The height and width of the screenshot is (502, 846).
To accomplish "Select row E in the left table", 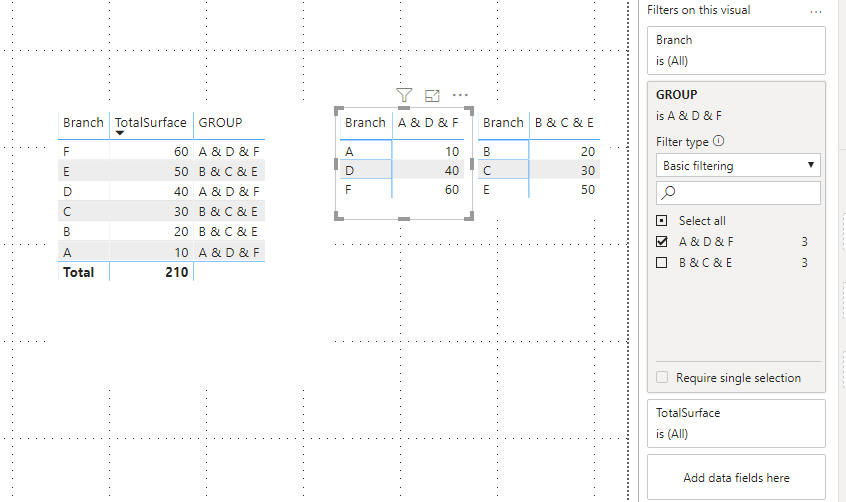I will pos(66,172).
